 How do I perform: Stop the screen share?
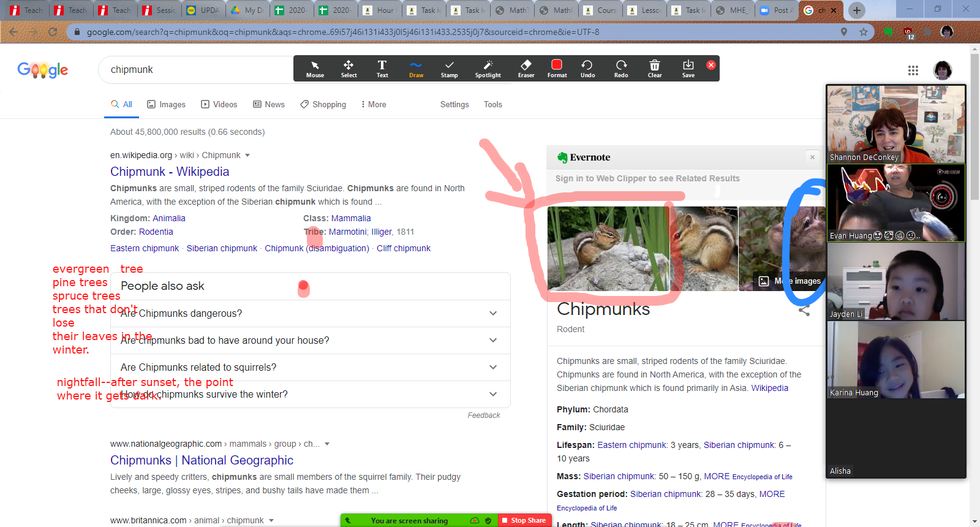524,520
